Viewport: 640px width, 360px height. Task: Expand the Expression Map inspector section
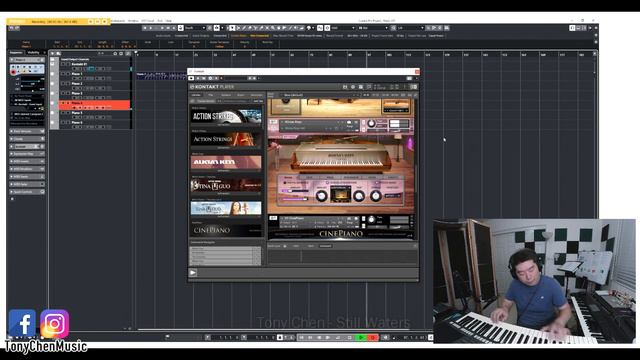pyautogui.click(x=27, y=154)
